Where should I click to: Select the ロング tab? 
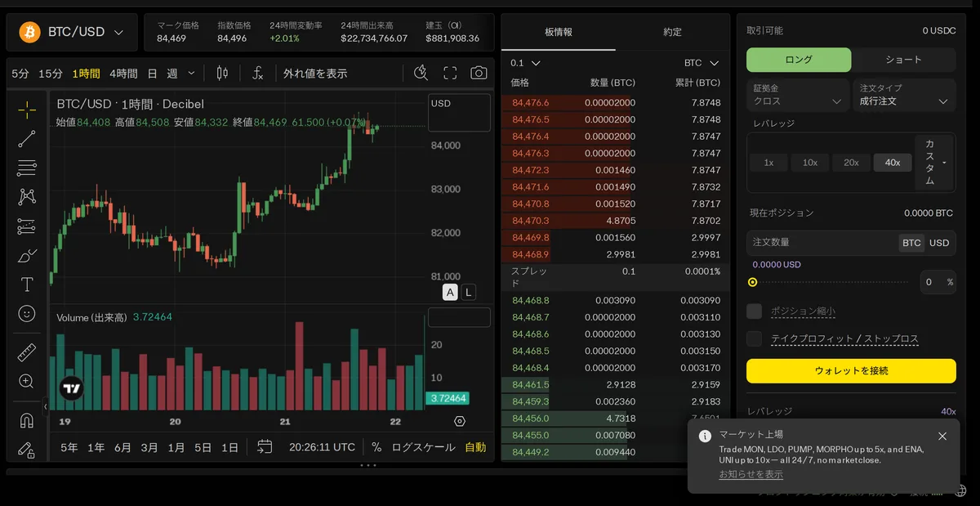799,60
